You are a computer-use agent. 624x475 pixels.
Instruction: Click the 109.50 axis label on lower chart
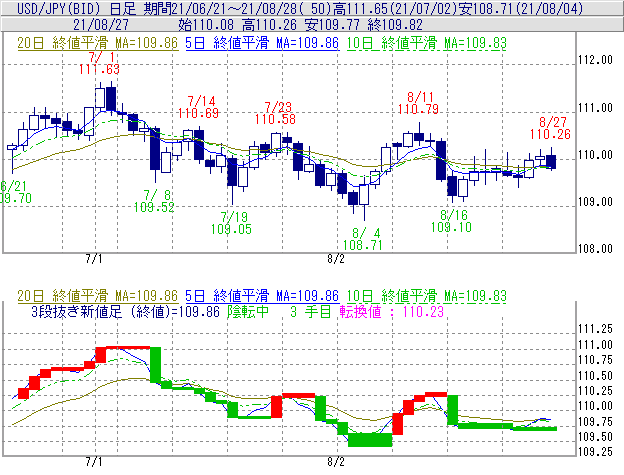pyautogui.click(x=595, y=437)
